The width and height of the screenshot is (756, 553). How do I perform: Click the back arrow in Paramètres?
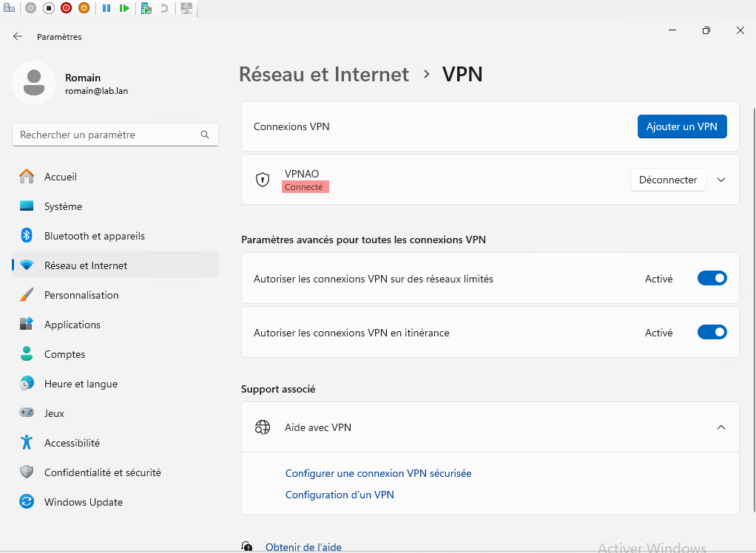click(x=18, y=36)
